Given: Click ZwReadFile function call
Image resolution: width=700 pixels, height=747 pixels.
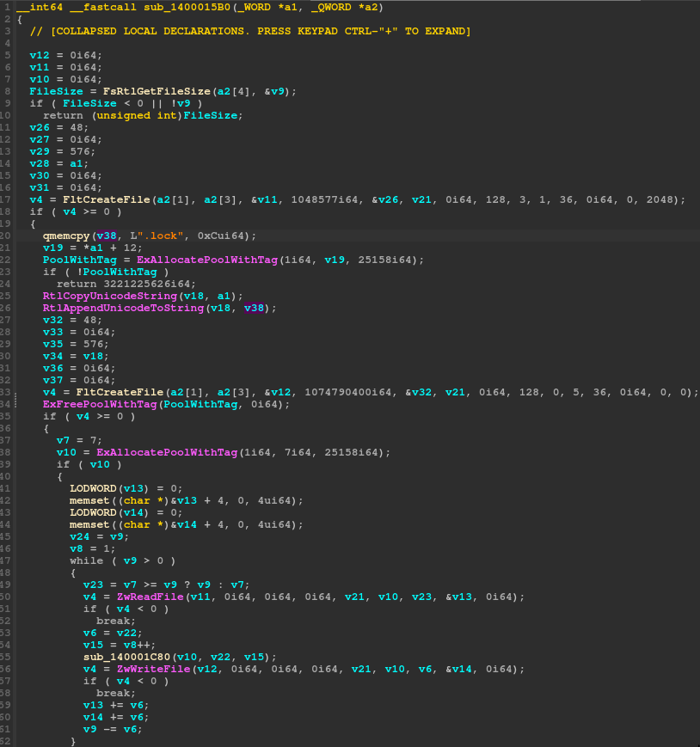Looking at the screenshot, I should click(150, 597).
